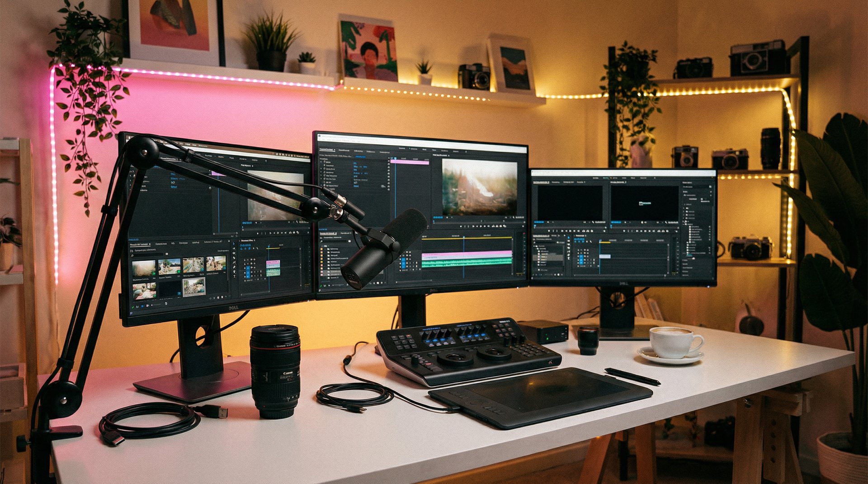Click blue timecode in center Program Monitor

click(x=438, y=218)
